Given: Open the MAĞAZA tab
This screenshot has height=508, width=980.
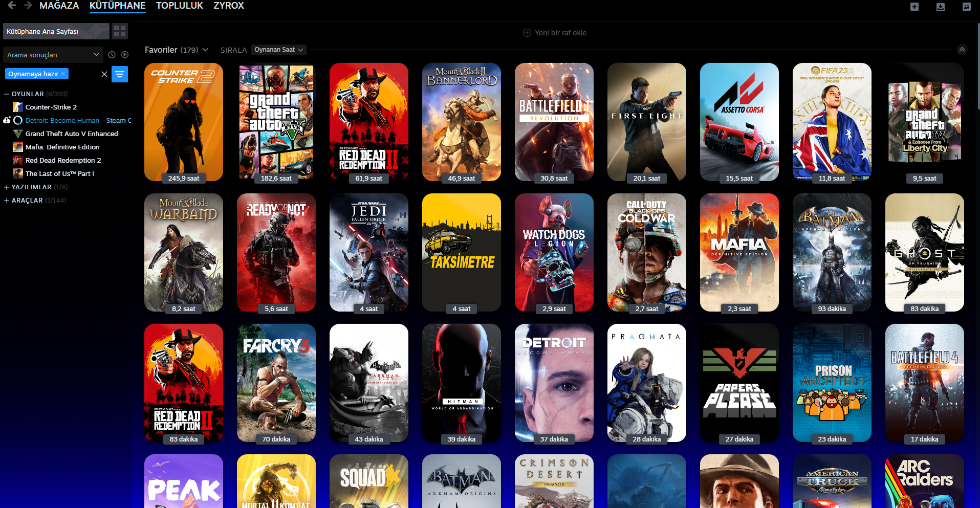Looking at the screenshot, I should click(59, 6).
